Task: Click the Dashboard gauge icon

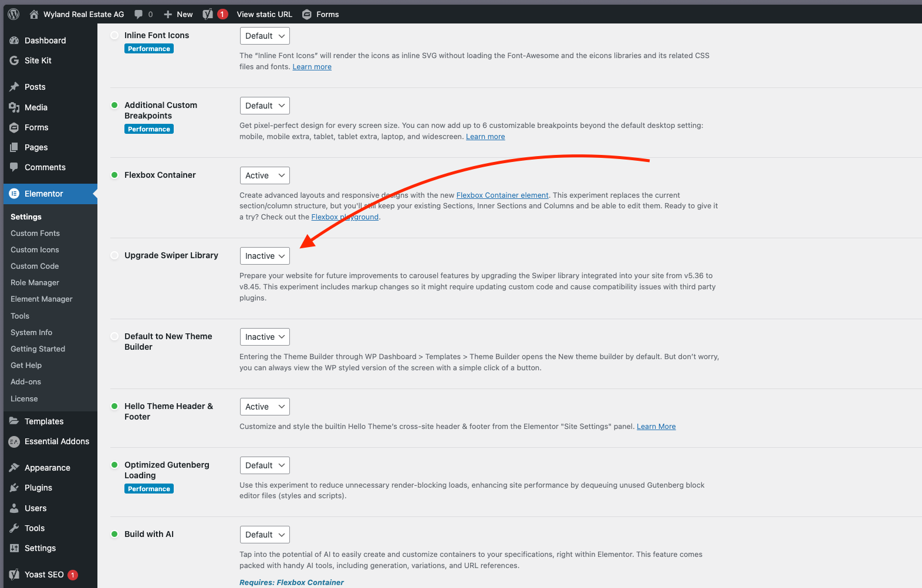Action: tap(15, 40)
